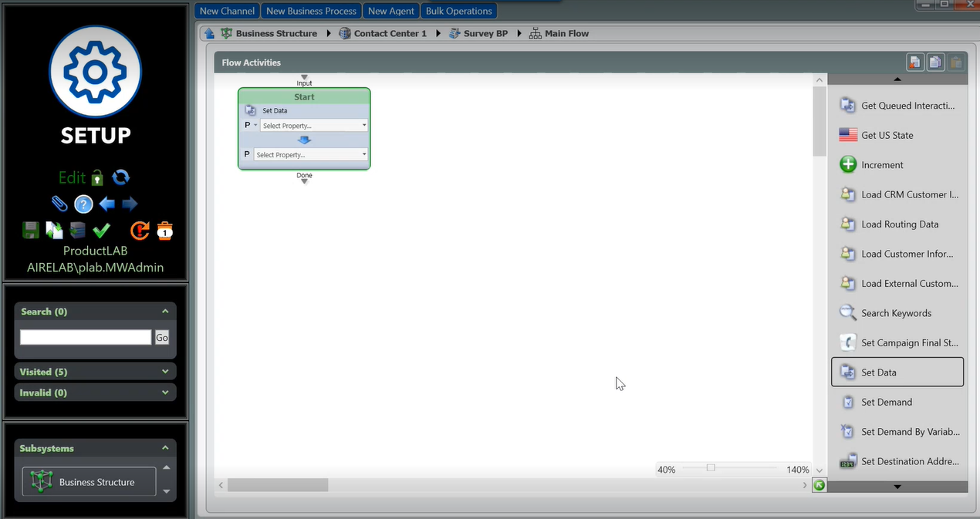Open the first Select Property dropdown

tap(313, 126)
